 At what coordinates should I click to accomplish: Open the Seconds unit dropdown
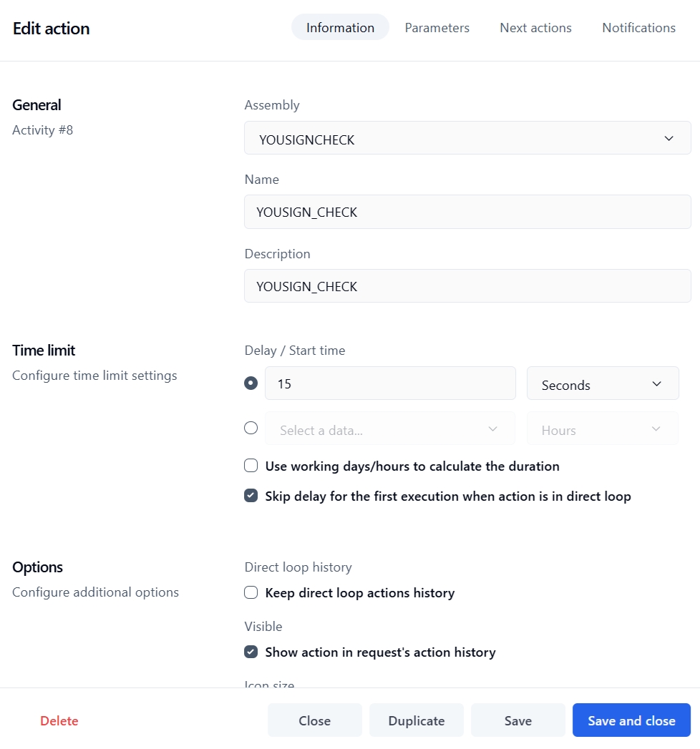point(602,384)
